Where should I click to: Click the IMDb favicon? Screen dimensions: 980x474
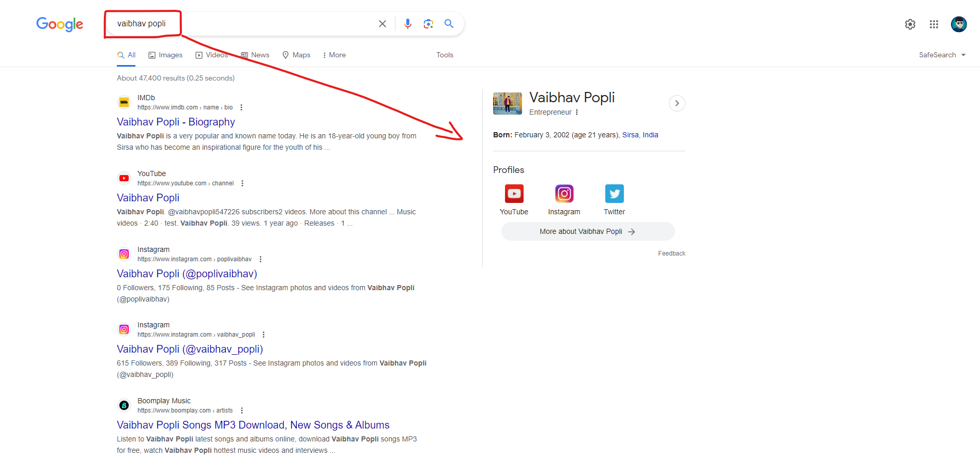124,102
